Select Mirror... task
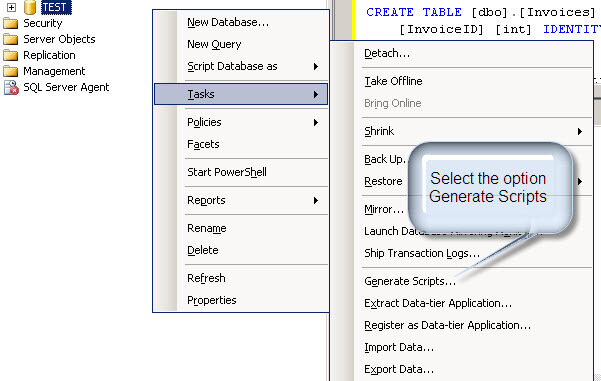The image size is (601, 381). (x=384, y=209)
